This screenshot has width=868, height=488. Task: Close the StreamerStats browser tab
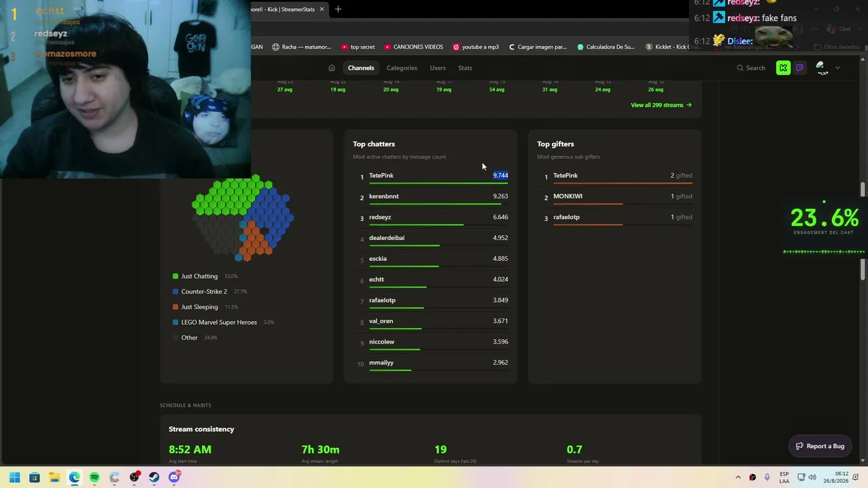pos(321,9)
